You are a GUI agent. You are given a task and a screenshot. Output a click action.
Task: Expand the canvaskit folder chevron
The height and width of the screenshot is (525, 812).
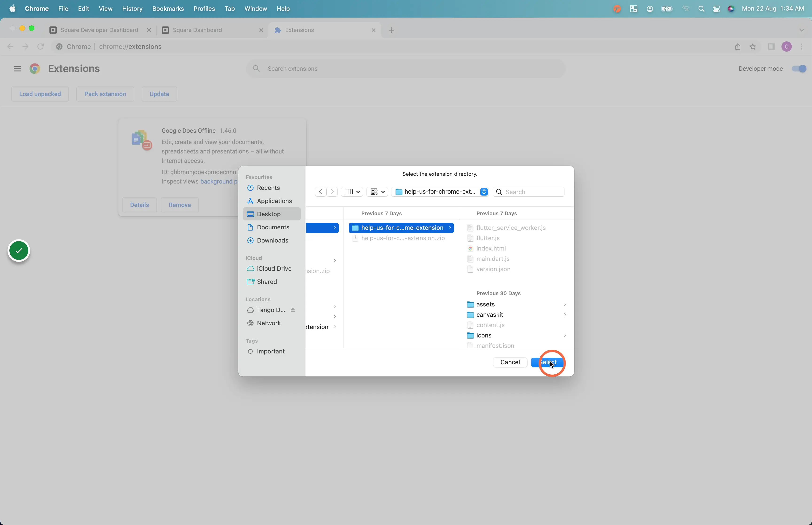[565, 315]
